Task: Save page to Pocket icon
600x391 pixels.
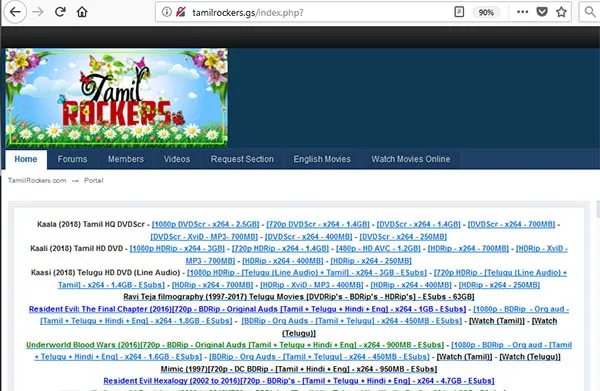Action: point(542,12)
